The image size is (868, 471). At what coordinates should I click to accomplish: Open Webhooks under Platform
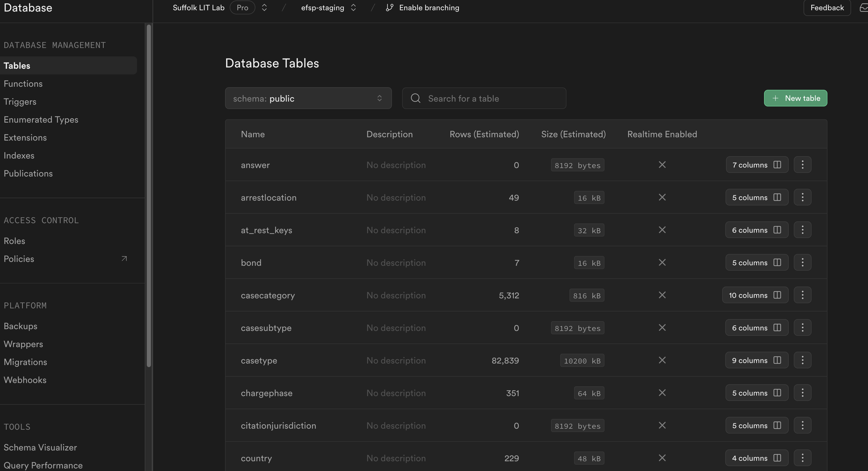(25, 380)
